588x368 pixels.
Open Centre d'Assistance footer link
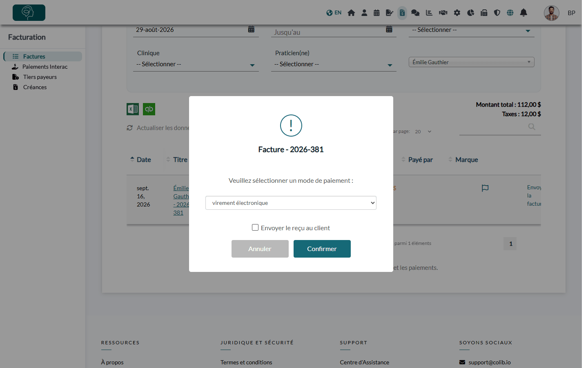(365, 362)
